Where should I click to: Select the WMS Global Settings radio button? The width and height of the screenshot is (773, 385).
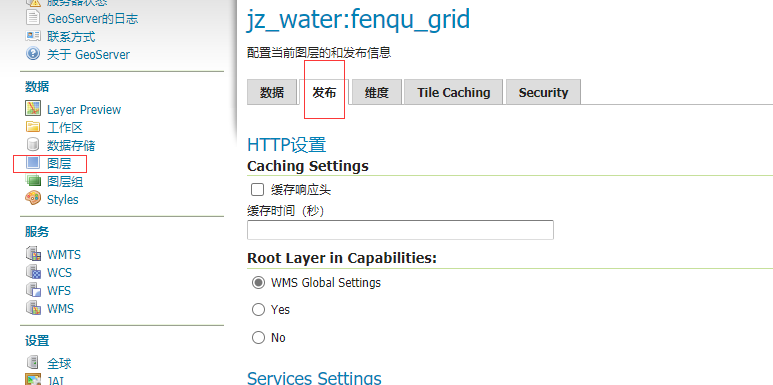click(x=258, y=283)
